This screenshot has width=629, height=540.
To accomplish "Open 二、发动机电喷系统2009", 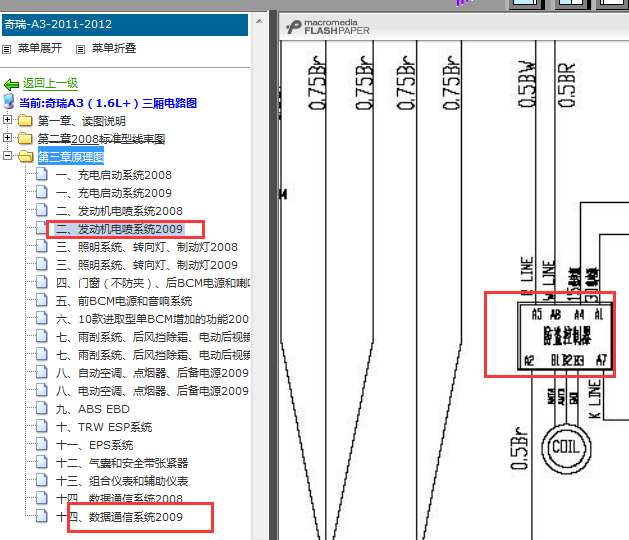I will pos(119,229).
